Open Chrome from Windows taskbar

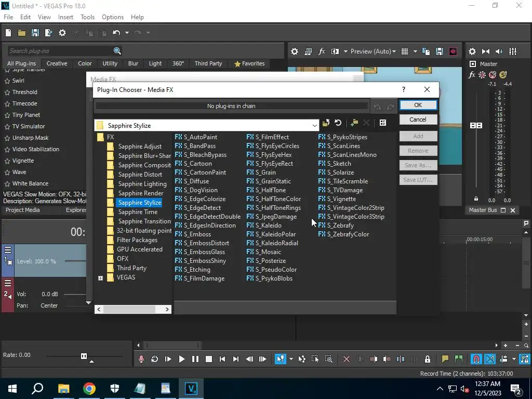89,389
